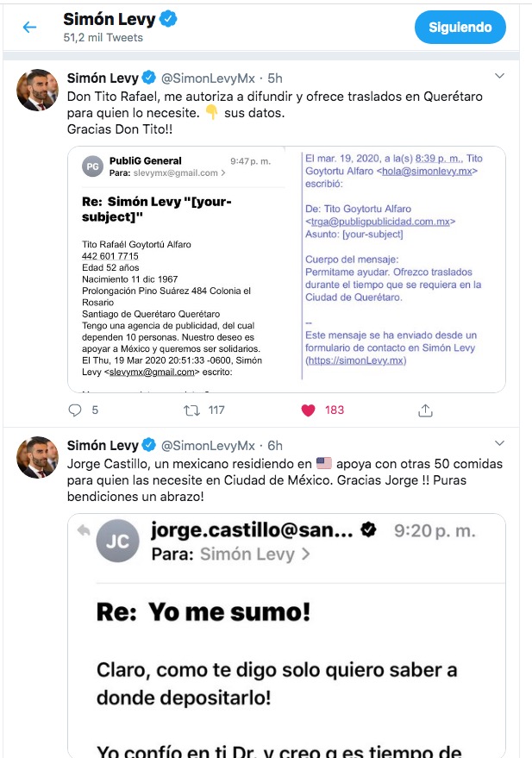
Task: Open the 5h timestamp link
Action: coord(275,78)
